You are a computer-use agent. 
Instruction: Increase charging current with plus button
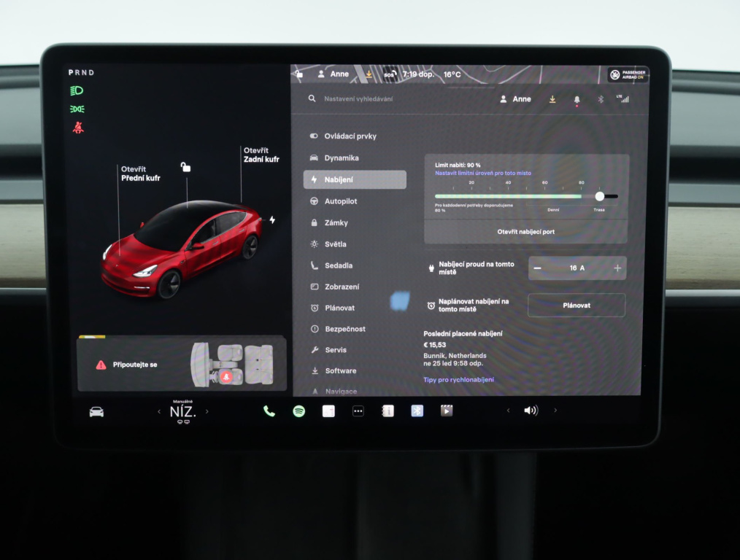(x=617, y=268)
